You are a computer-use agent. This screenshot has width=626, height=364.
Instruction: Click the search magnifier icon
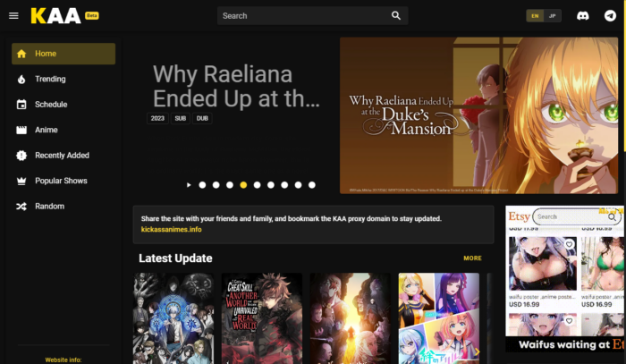point(395,15)
